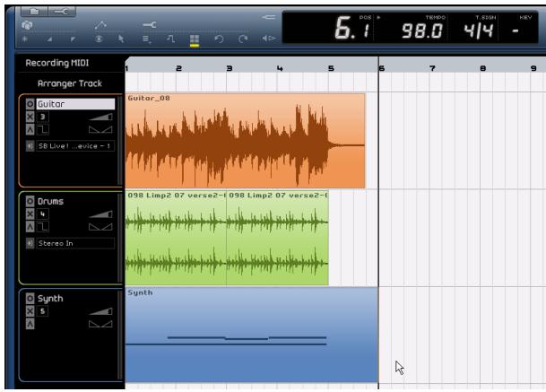Select the first 098 Limp2 drum clip
546x392 pixels.
pos(176,238)
